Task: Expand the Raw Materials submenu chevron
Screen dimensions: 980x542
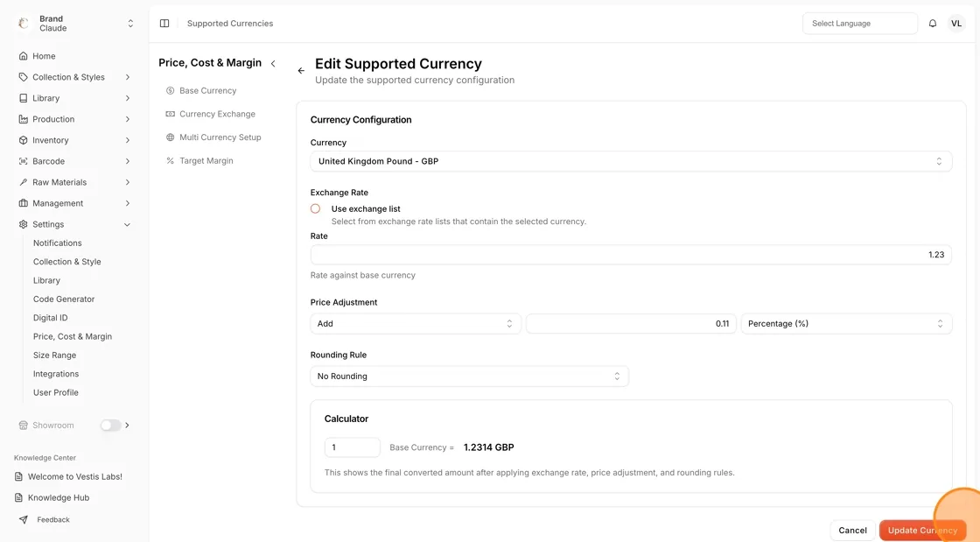Action: point(128,182)
